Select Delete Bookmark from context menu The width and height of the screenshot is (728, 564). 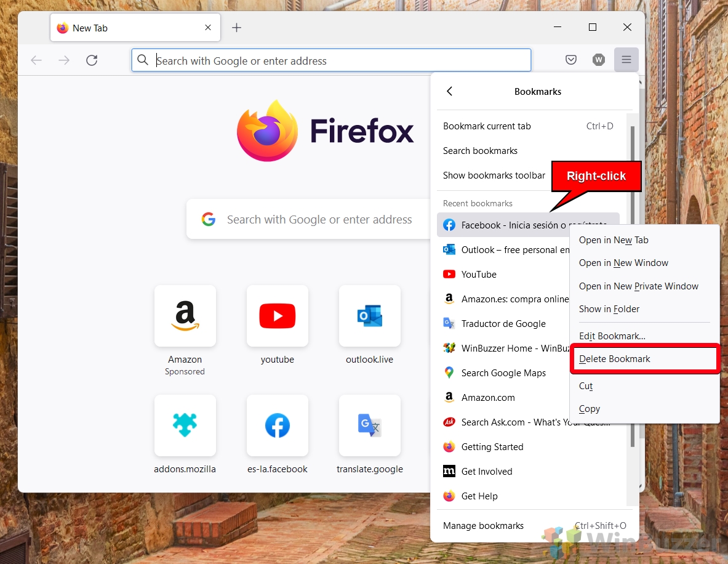pyautogui.click(x=644, y=358)
